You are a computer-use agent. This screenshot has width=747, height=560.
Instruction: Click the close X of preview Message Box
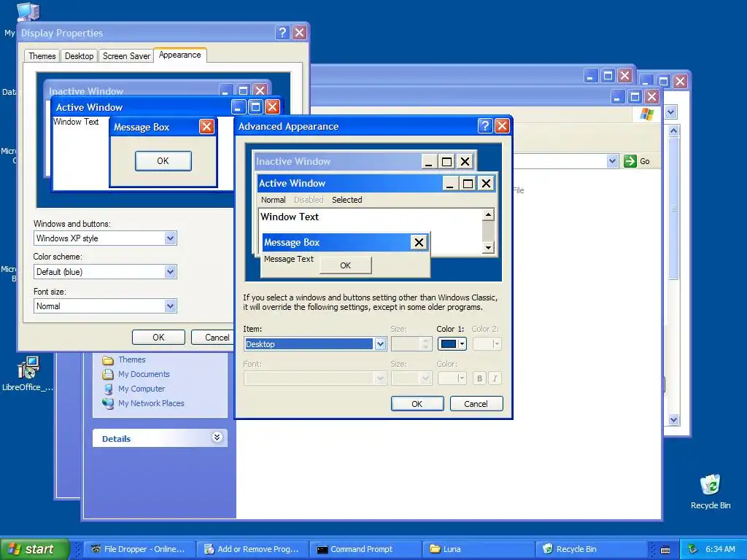tap(419, 242)
